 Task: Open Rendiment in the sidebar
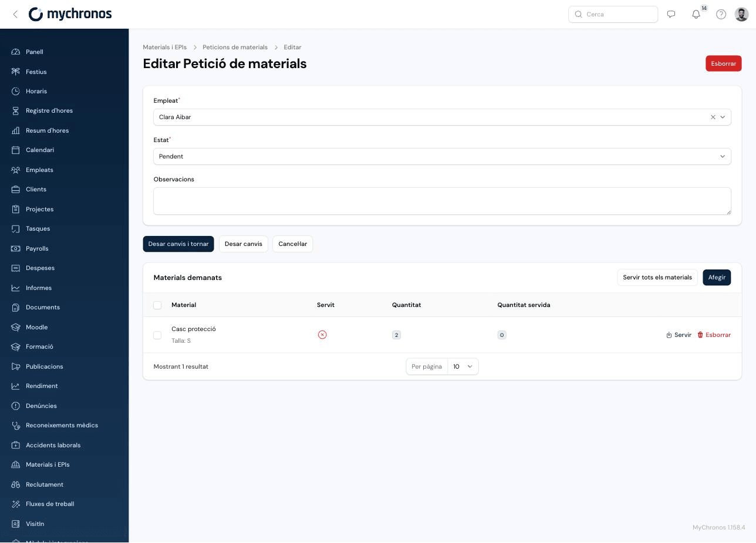pos(42,386)
